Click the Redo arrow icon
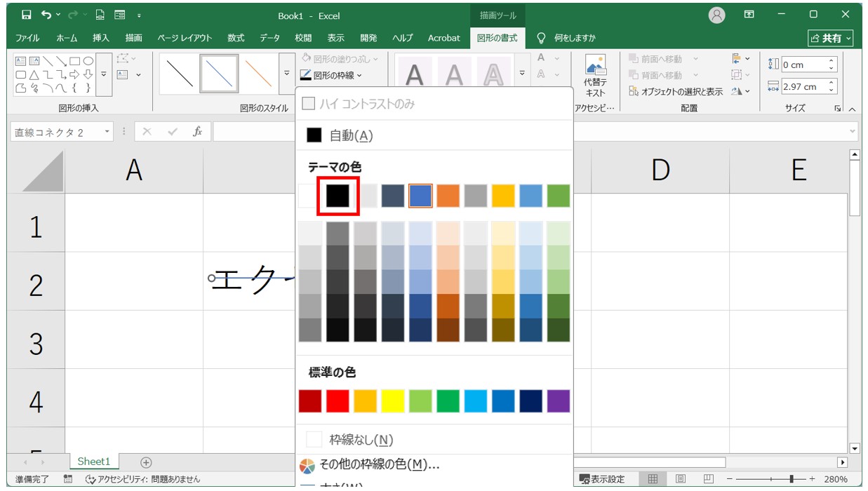 (73, 15)
